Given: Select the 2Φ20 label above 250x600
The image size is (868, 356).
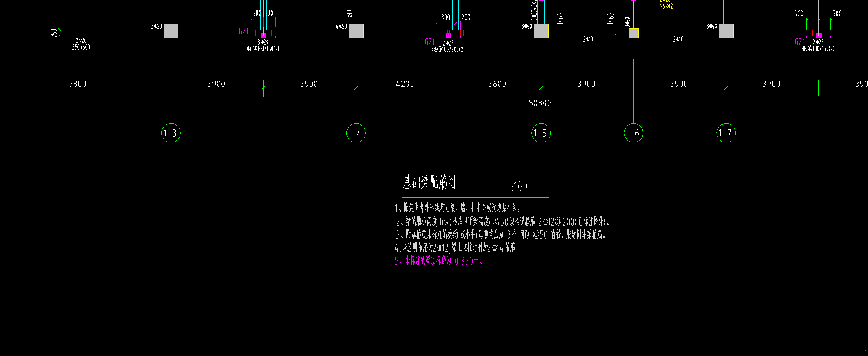Looking at the screenshot, I should (x=81, y=41).
